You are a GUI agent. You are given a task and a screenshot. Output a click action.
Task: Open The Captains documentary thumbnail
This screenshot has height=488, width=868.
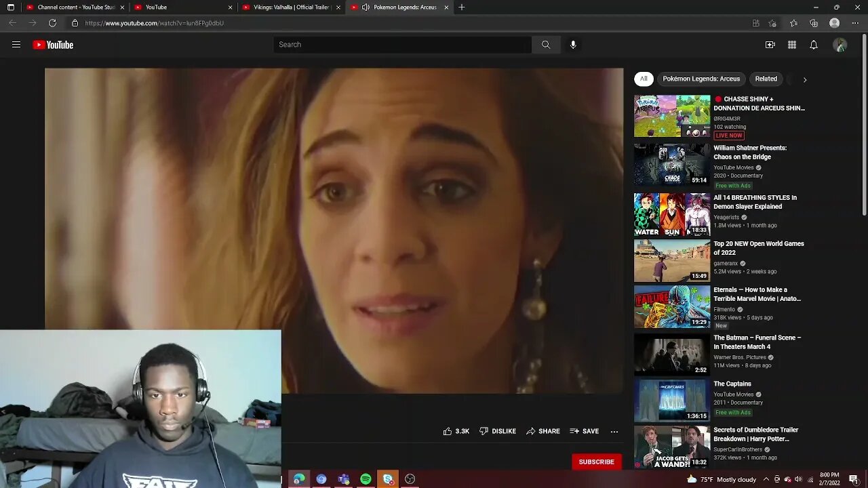pos(672,400)
